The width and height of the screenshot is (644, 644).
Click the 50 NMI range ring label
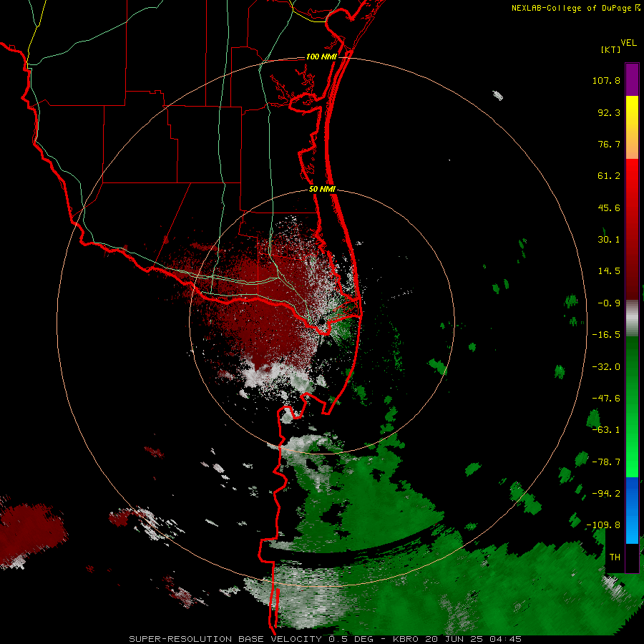[322, 190]
